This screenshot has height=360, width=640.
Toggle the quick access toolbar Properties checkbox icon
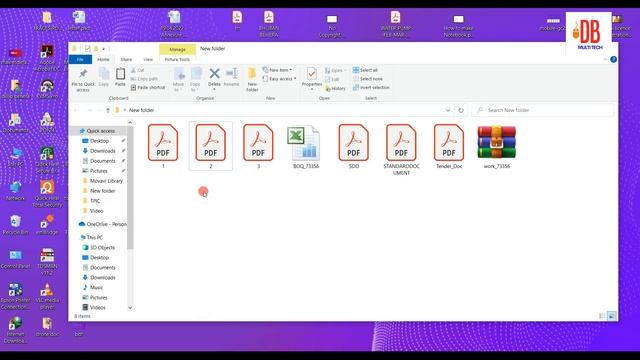click(87, 49)
